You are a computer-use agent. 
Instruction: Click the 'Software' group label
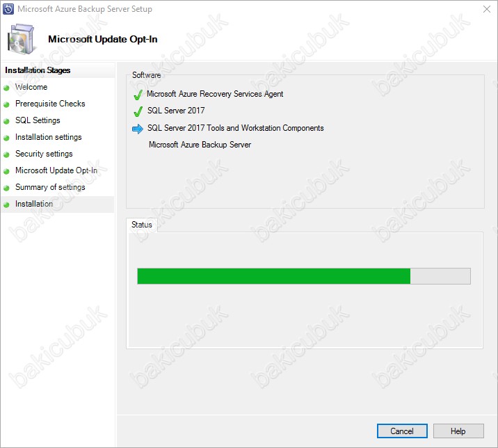coord(147,75)
